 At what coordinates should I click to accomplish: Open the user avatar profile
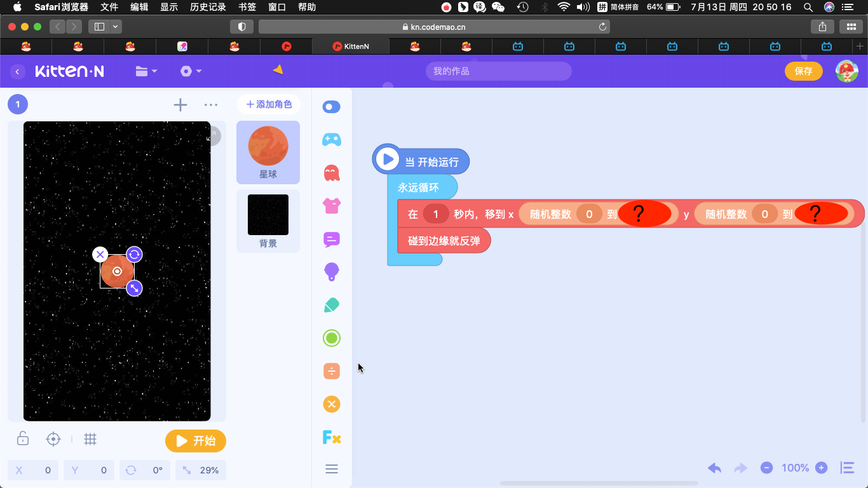click(846, 71)
